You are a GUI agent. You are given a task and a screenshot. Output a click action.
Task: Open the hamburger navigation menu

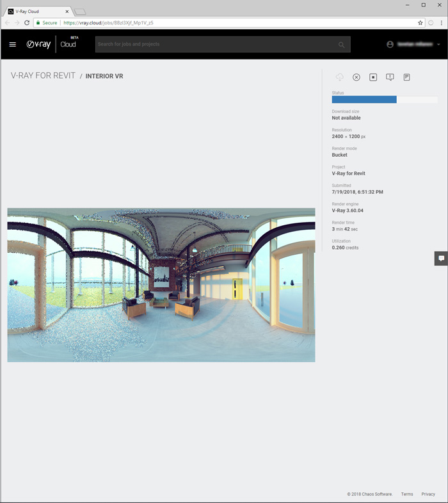tap(12, 44)
